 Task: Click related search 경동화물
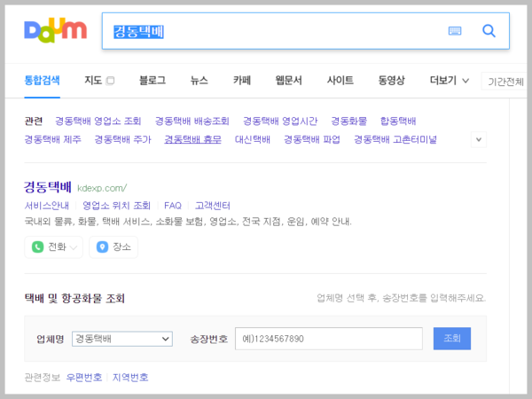[349, 121]
